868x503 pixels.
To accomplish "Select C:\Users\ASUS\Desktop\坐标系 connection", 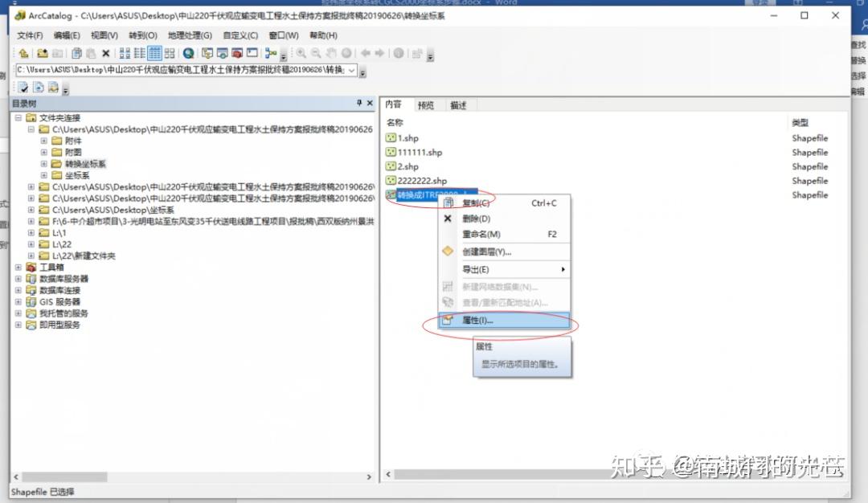I will (113, 210).
